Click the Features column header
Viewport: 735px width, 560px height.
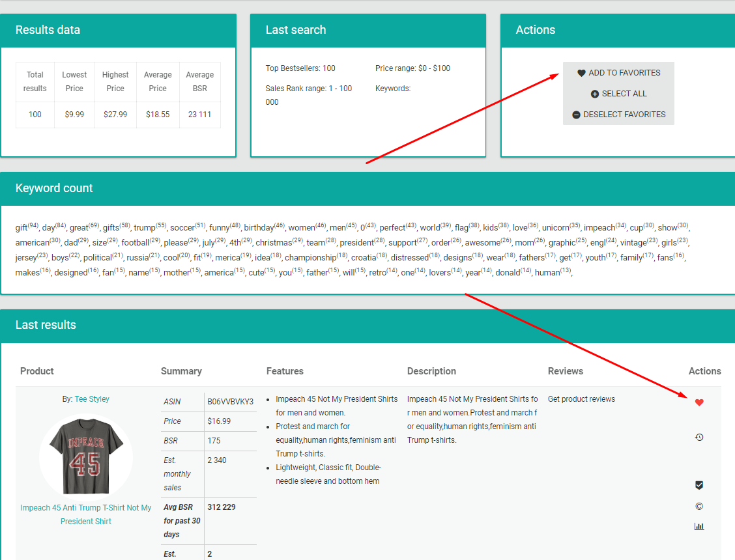[285, 371]
